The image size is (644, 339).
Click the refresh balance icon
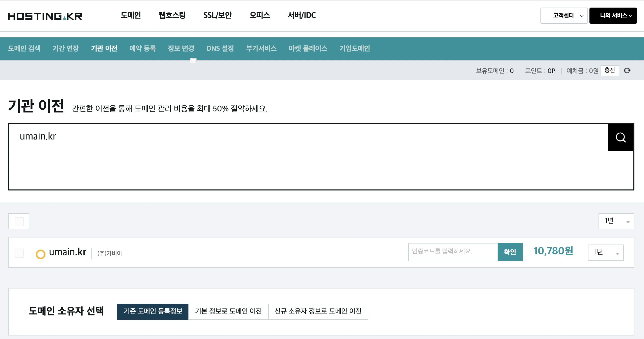(627, 70)
